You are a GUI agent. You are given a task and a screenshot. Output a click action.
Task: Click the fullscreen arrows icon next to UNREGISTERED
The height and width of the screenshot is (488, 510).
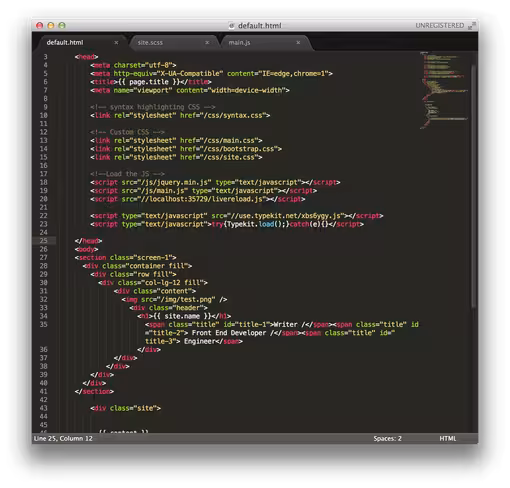click(472, 25)
